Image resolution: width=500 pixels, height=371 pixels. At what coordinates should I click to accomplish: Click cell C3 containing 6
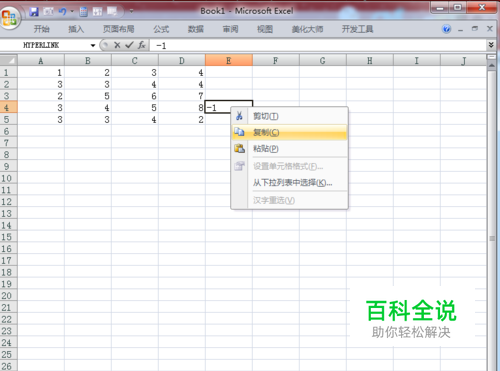(135, 96)
